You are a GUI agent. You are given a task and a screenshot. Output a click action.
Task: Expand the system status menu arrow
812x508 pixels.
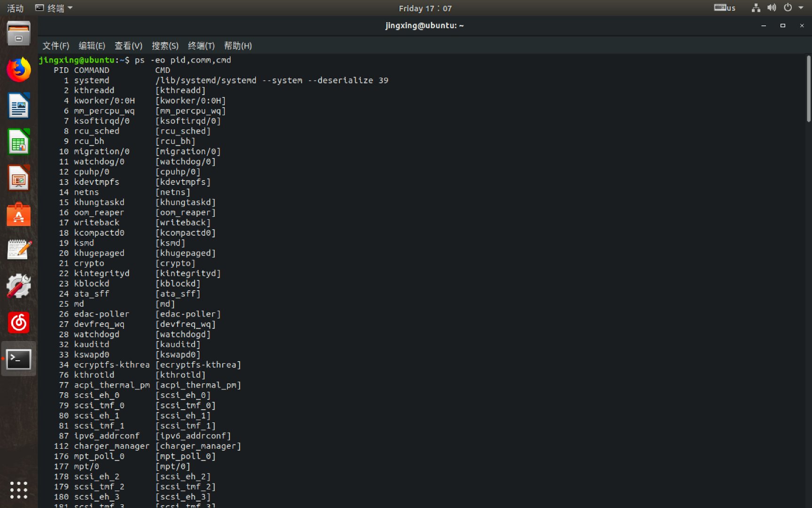[801, 8]
